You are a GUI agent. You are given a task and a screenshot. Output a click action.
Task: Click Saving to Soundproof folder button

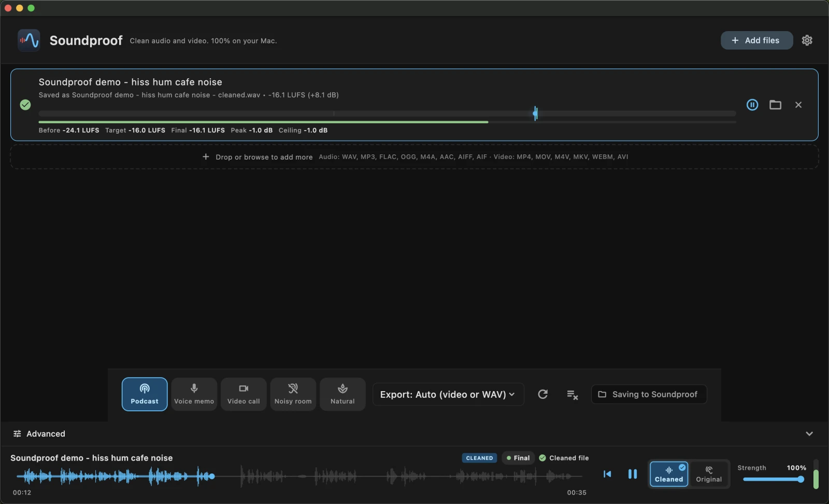point(649,394)
